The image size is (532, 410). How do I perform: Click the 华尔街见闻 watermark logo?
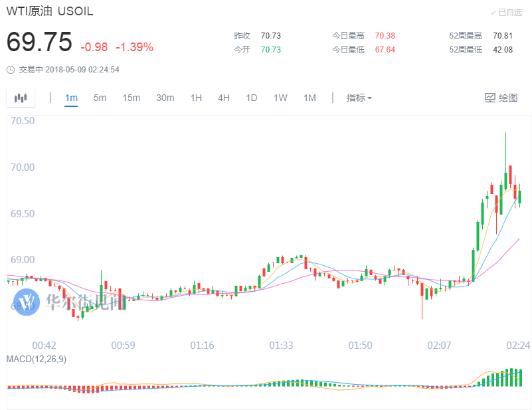click(26, 302)
